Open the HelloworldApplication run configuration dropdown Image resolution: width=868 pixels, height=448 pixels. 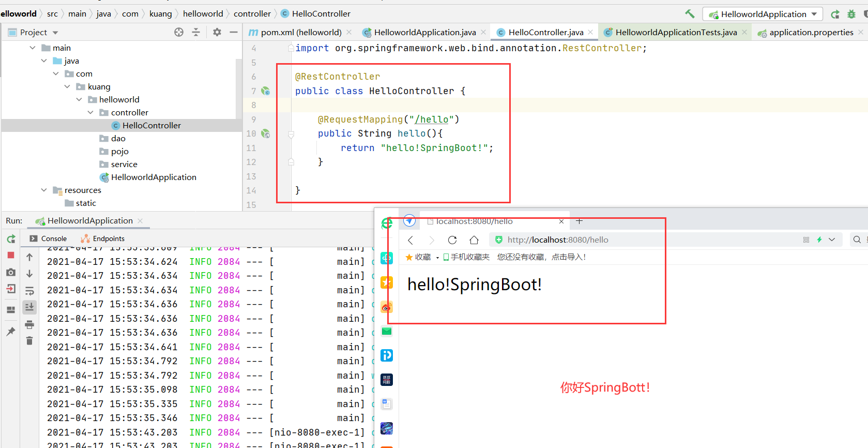pos(762,14)
